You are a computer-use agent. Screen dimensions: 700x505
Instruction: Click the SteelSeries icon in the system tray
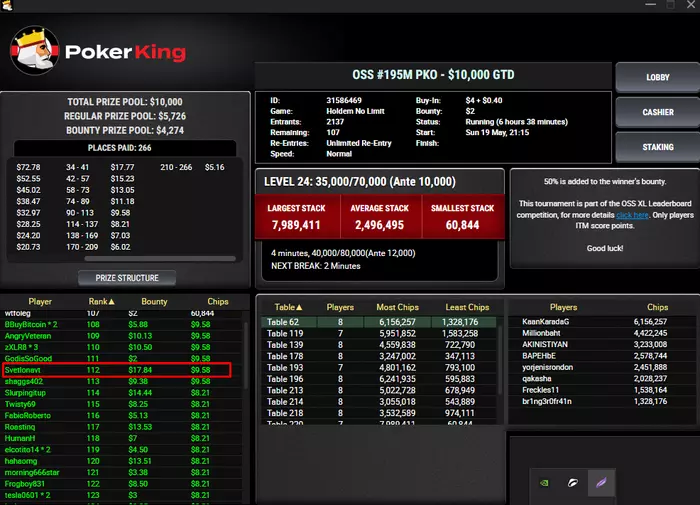coord(572,483)
